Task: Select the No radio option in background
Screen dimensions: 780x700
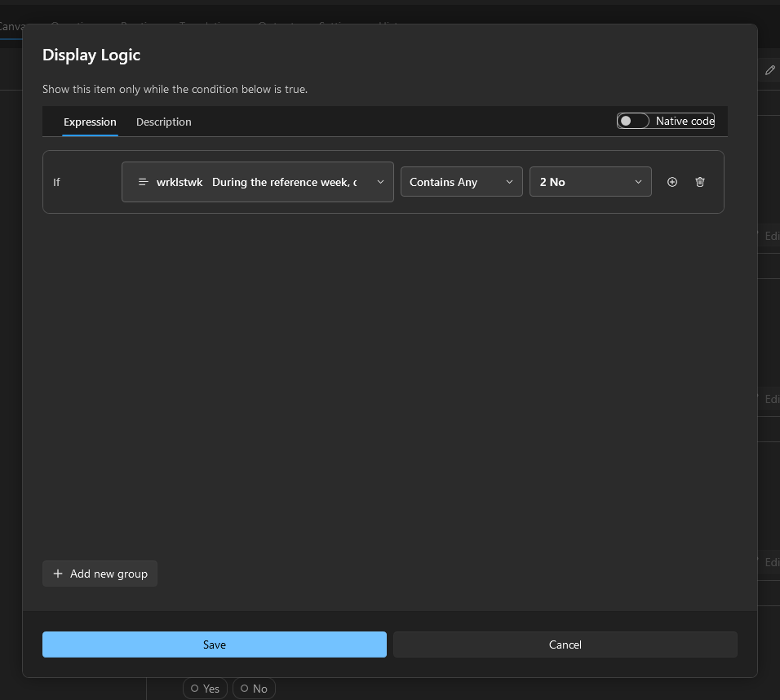Action: pyautogui.click(x=255, y=689)
